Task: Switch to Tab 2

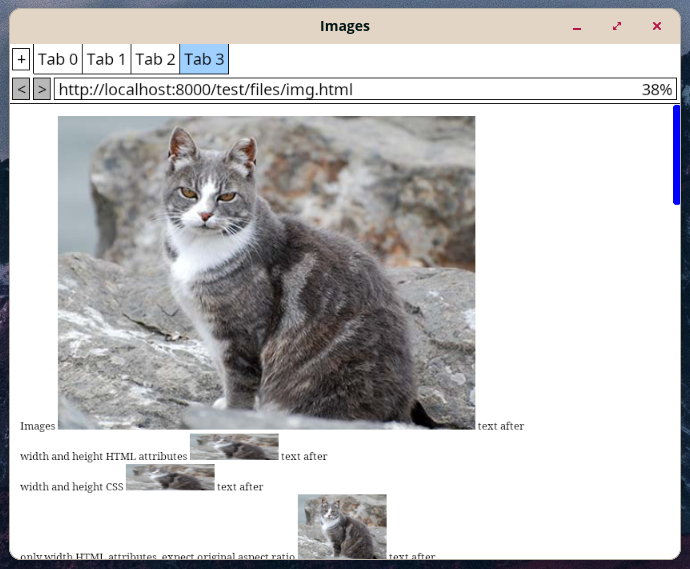Action: (x=155, y=59)
